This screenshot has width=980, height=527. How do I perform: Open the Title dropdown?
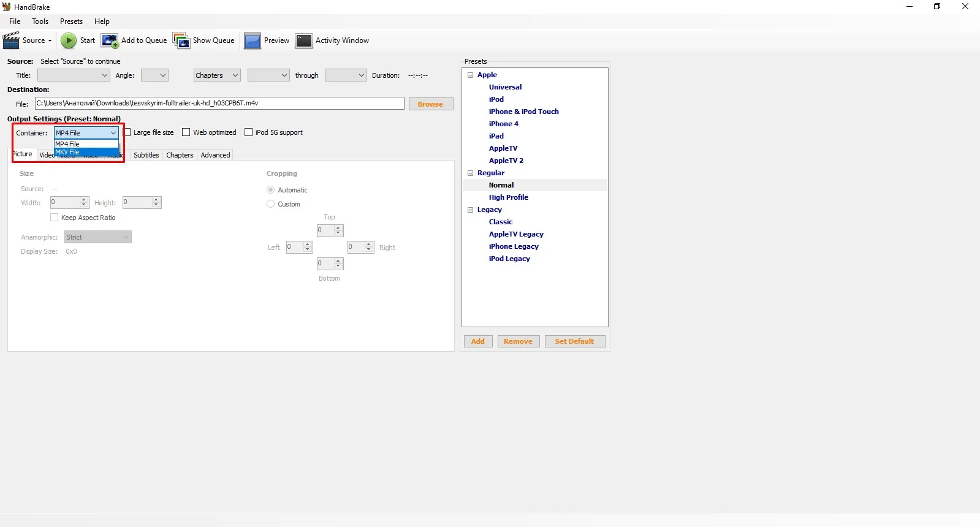click(74, 75)
